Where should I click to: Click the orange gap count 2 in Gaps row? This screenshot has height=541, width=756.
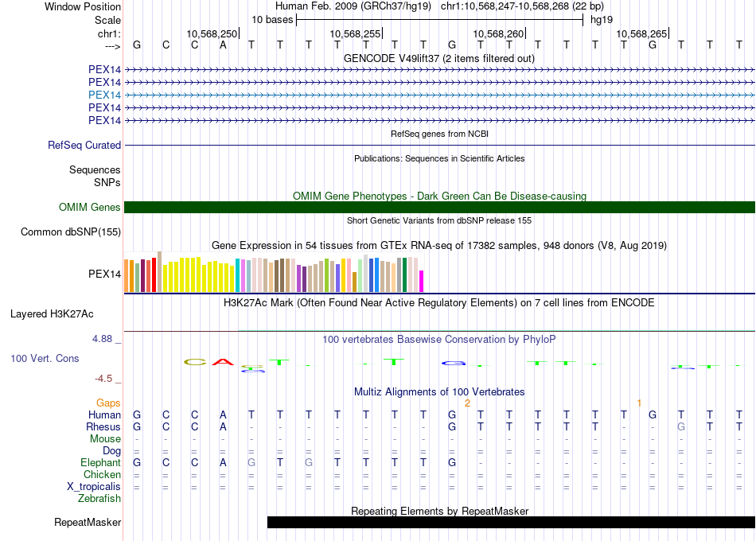pyautogui.click(x=467, y=403)
